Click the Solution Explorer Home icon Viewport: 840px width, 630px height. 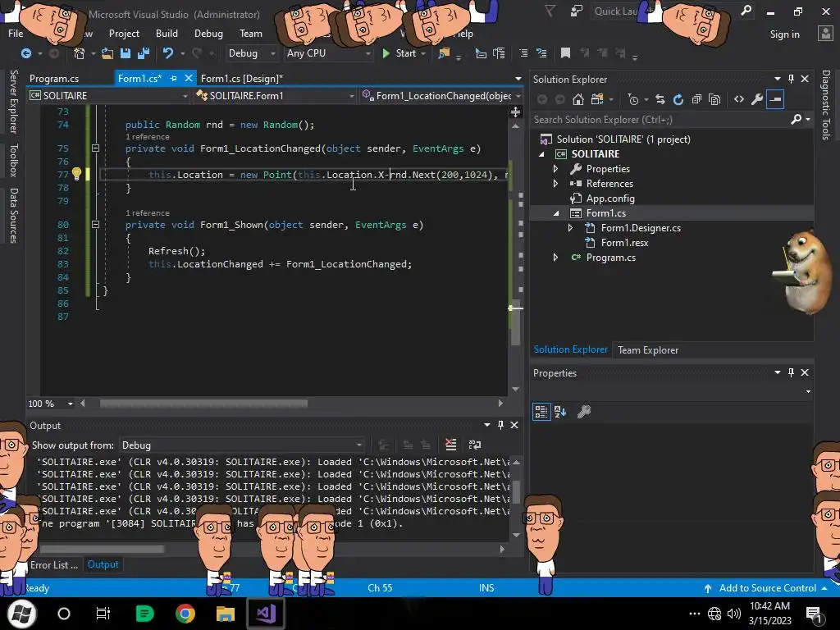pyautogui.click(x=578, y=99)
